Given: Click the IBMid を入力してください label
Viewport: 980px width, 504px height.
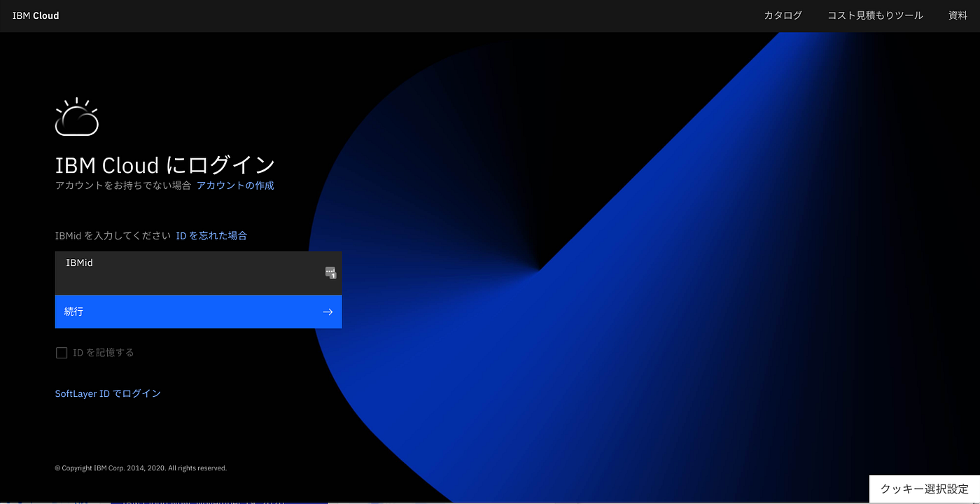Looking at the screenshot, I should coord(113,236).
